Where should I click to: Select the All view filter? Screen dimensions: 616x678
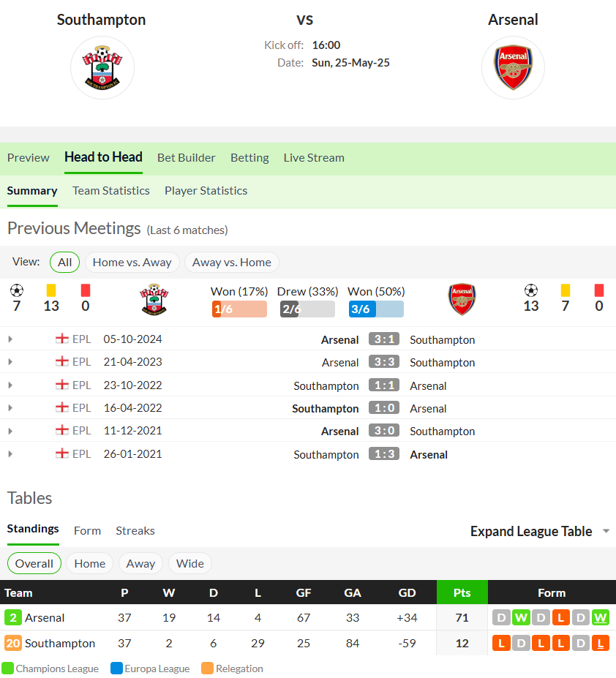(x=65, y=262)
